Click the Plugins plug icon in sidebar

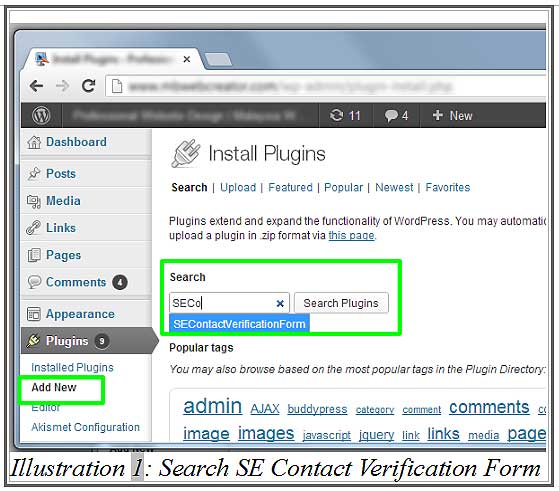(33, 341)
